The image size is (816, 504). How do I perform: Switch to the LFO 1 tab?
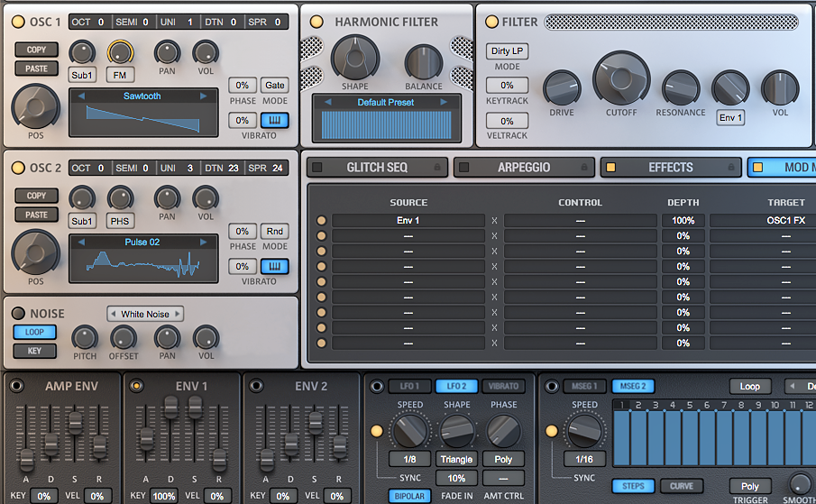pyautogui.click(x=410, y=386)
